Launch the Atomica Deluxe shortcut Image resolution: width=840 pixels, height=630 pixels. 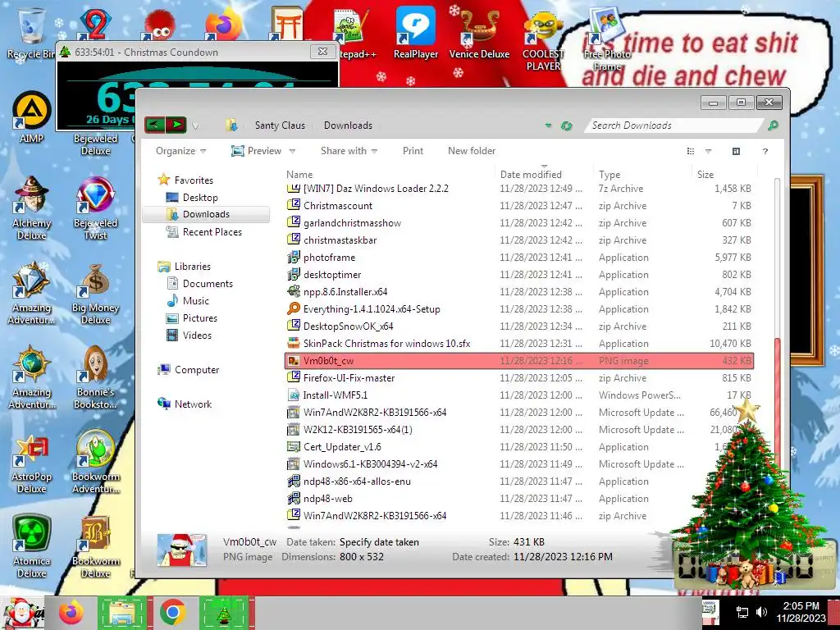tap(31, 546)
